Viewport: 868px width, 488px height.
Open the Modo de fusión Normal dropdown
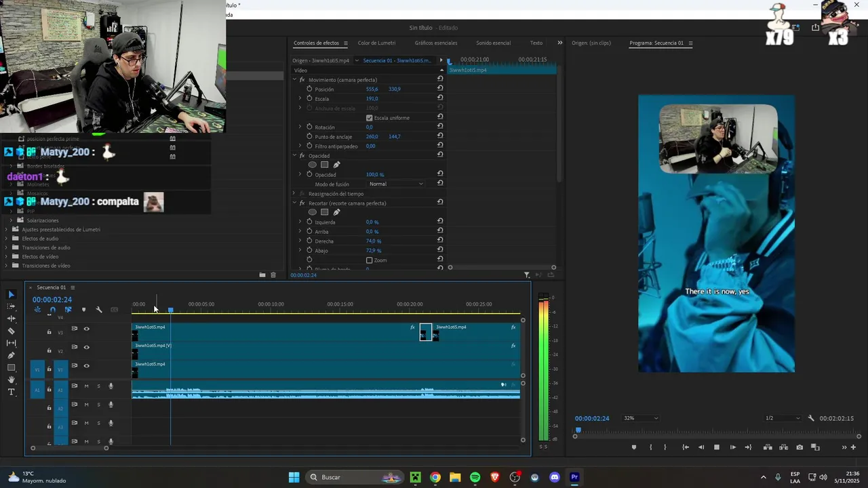pos(396,184)
